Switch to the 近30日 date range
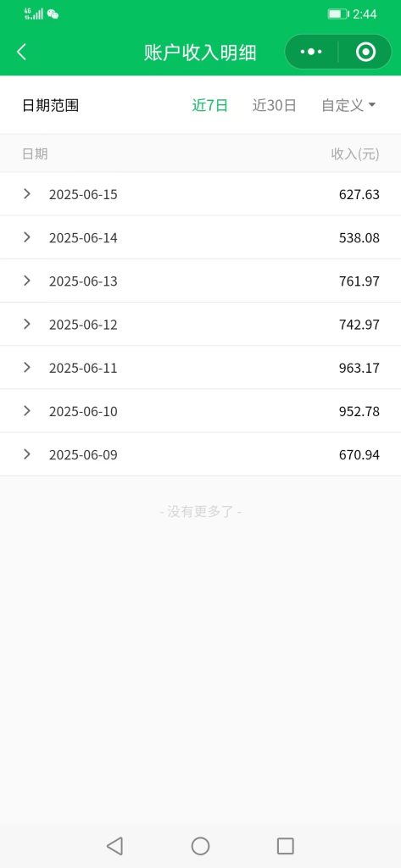The height and width of the screenshot is (868, 401). coord(274,105)
